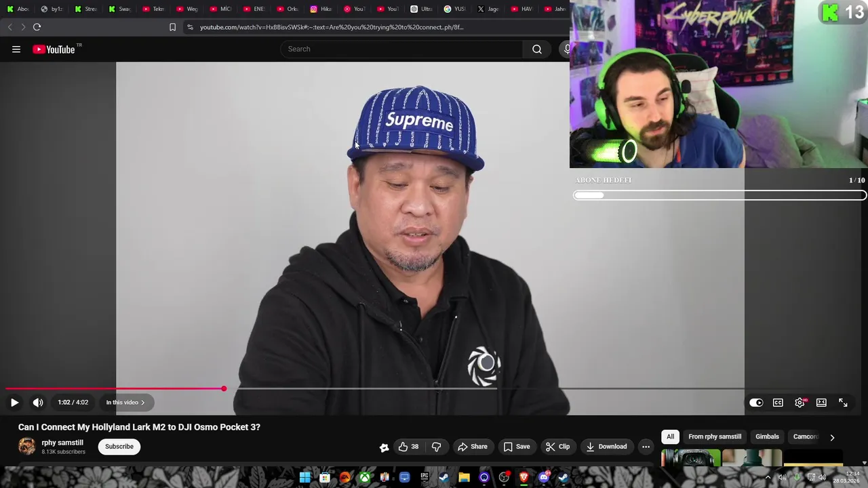This screenshot has height=488, width=868.
Task: Open File Explorer from taskbar
Action: point(464,477)
